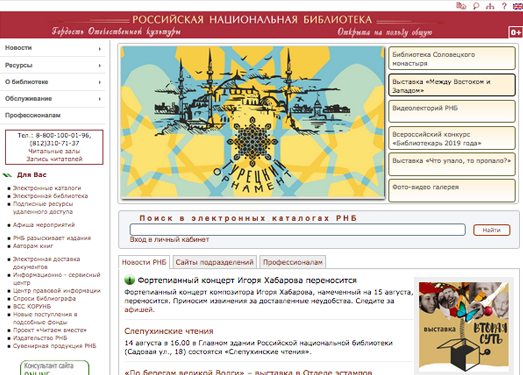The width and height of the screenshot is (523, 375).
Task: Open Вход в личный кабинет link
Action: click(169, 240)
